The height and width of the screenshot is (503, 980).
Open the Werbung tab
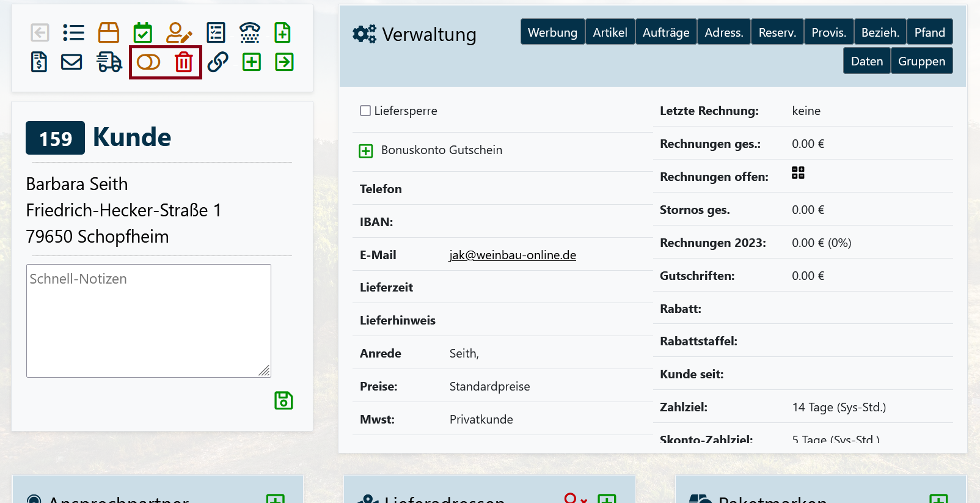point(552,32)
